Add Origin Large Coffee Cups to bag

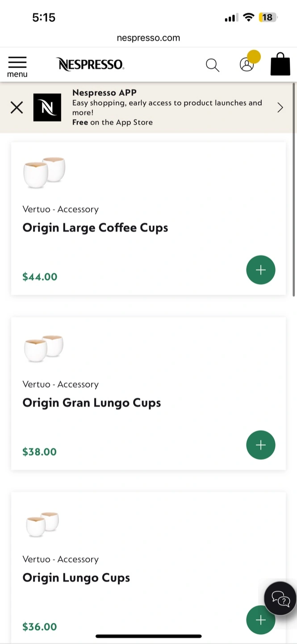[x=260, y=270]
